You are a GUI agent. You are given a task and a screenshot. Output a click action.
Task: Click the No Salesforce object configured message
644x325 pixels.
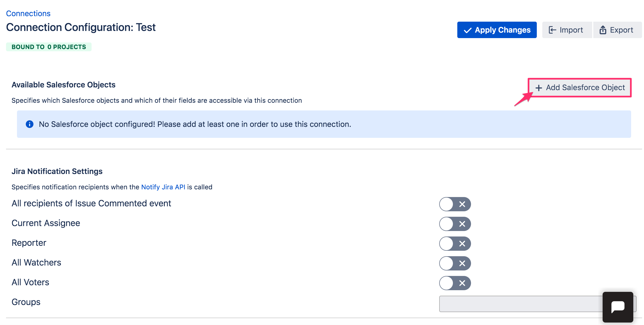[195, 124]
